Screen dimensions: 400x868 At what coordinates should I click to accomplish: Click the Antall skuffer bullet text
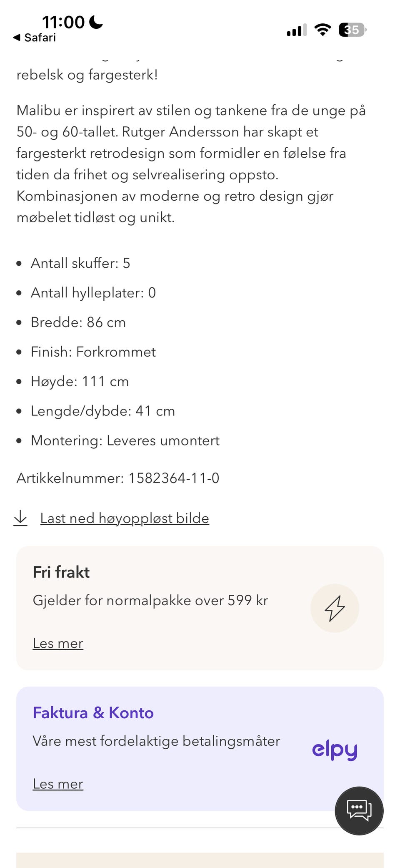tap(80, 263)
